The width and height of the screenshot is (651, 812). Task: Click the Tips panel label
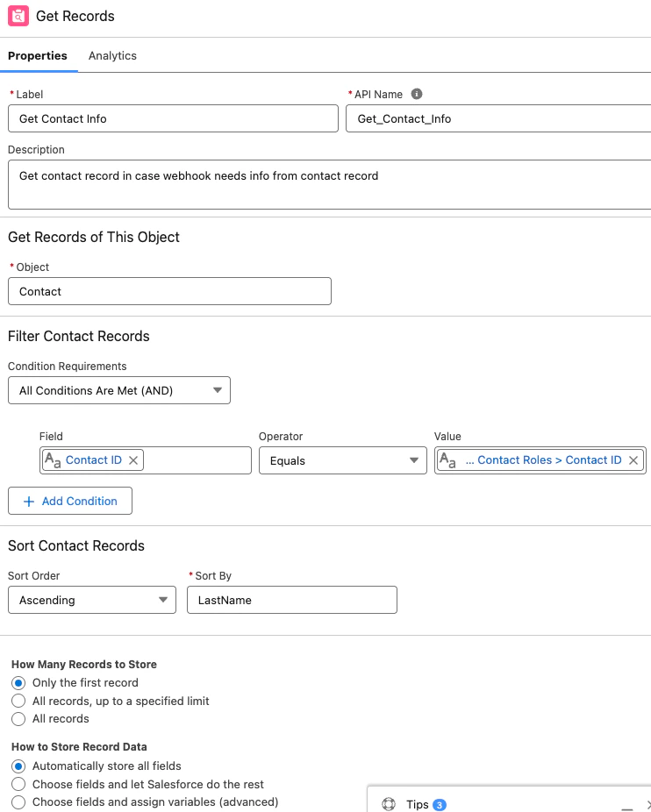click(418, 804)
